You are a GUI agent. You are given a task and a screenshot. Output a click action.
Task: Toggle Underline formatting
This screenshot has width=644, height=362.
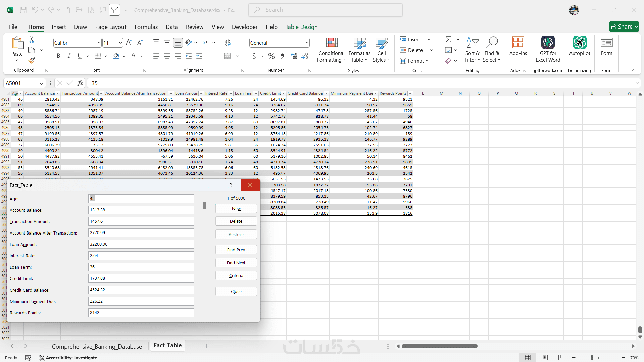point(80,56)
